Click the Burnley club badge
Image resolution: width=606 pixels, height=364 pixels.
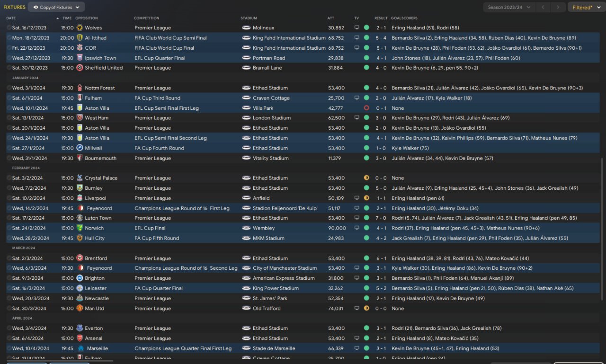click(x=80, y=188)
